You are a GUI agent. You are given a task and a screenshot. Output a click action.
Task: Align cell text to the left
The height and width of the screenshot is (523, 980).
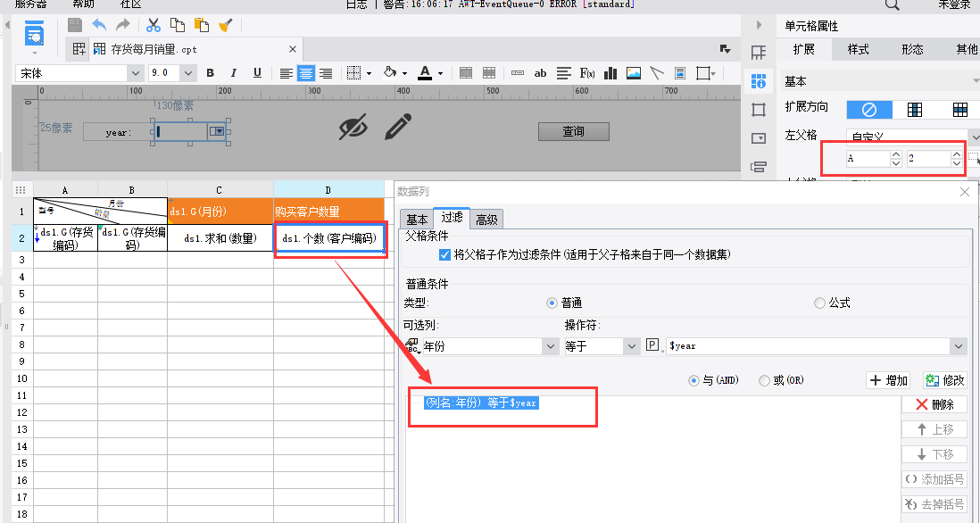pos(287,73)
